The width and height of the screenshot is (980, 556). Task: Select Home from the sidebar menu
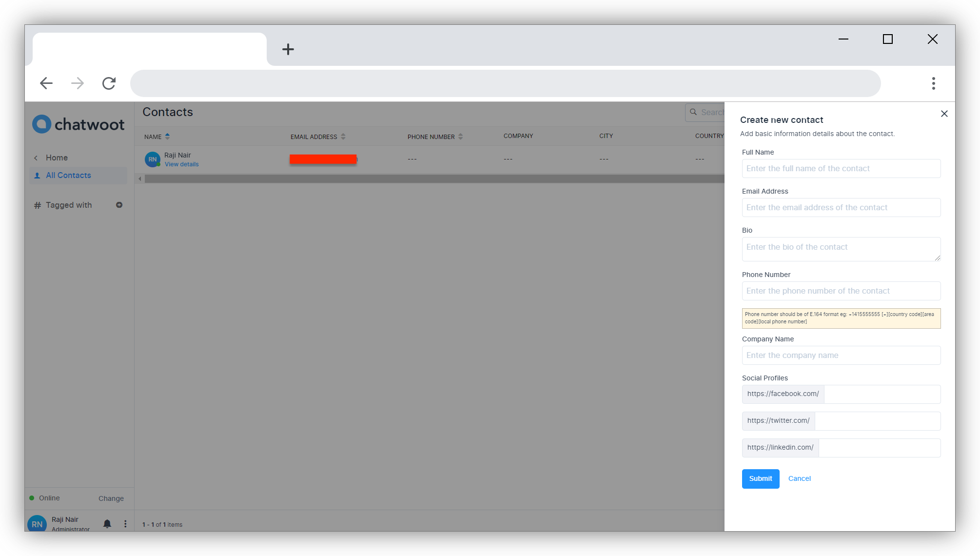56,158
